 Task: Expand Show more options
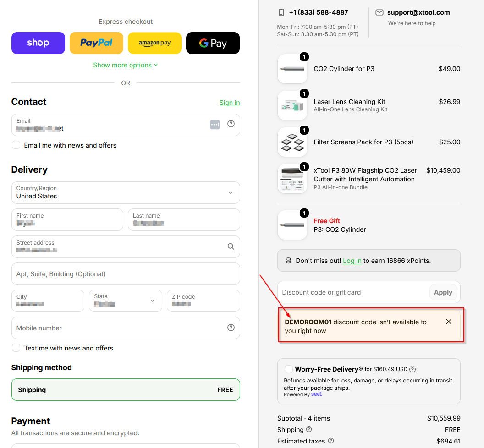126,65
